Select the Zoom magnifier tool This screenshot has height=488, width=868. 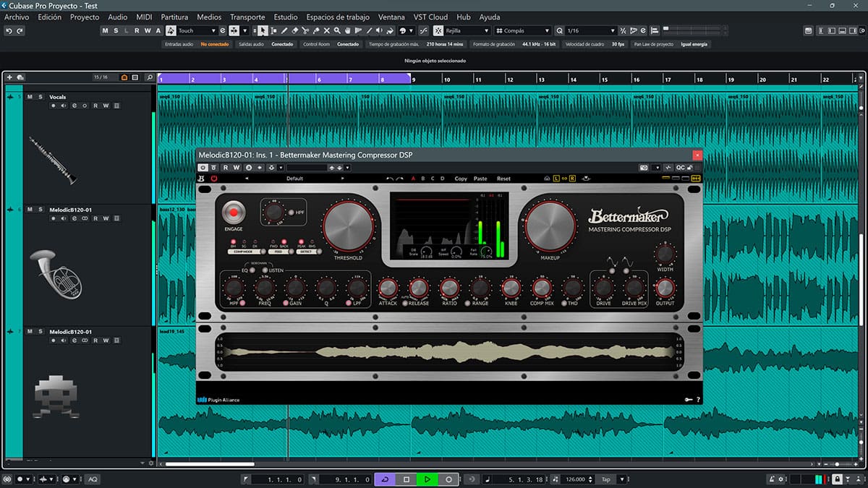[338, 31]
